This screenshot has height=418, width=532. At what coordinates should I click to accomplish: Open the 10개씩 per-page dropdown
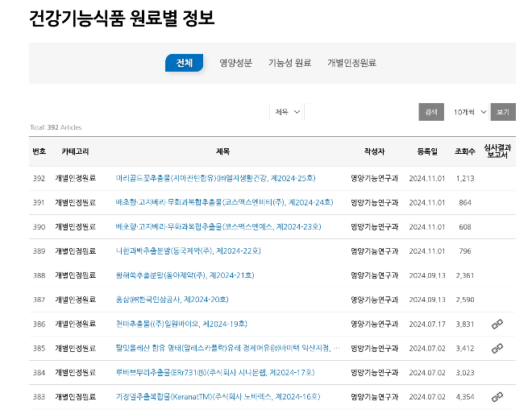[469, 112]
